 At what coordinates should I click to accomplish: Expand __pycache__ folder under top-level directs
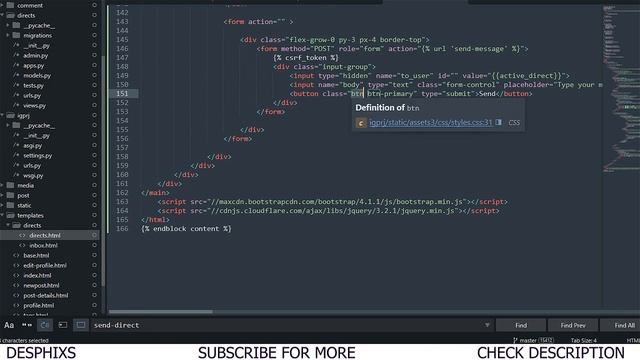(7, 25)
